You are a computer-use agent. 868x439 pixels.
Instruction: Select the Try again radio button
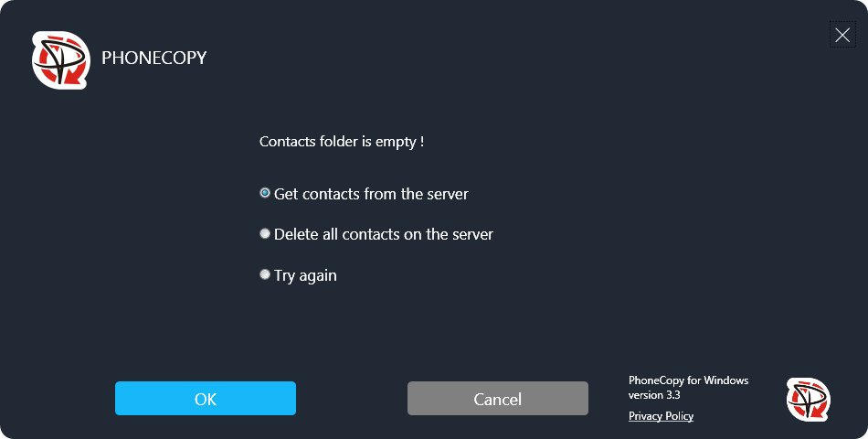(x=265, y=273)
